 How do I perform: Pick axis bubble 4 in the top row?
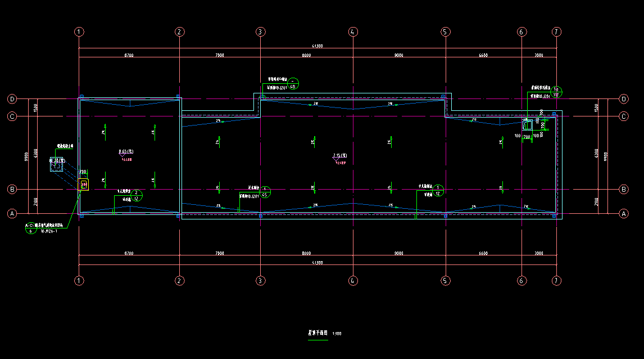(x=352, y=32)
